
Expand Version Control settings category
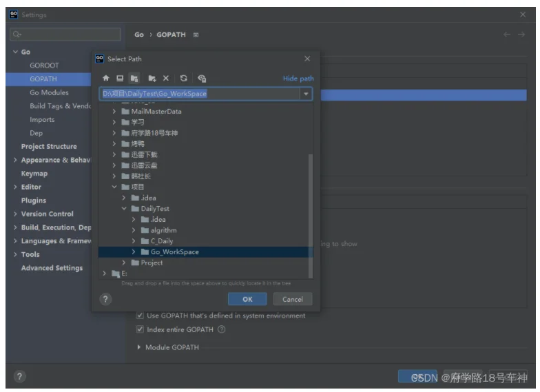[x=15, y=214]
